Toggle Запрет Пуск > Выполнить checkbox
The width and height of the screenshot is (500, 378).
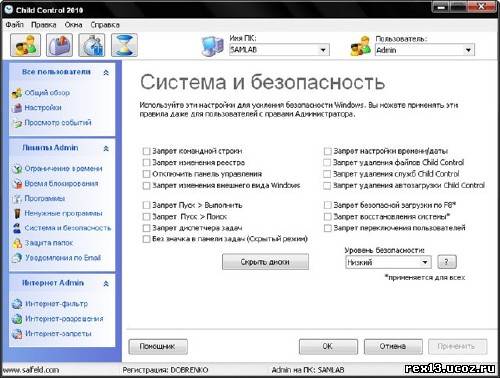point(146,205)
